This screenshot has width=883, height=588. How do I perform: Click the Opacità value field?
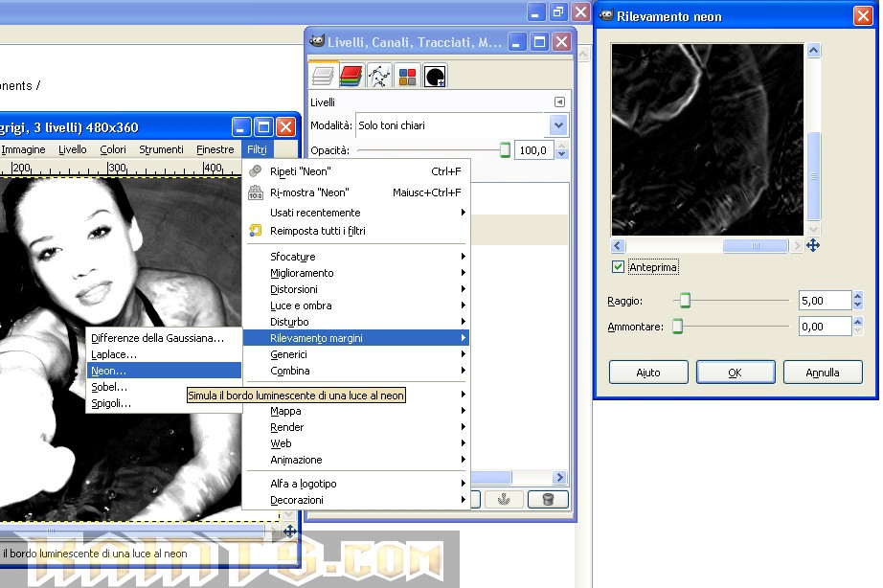(535, 150)
